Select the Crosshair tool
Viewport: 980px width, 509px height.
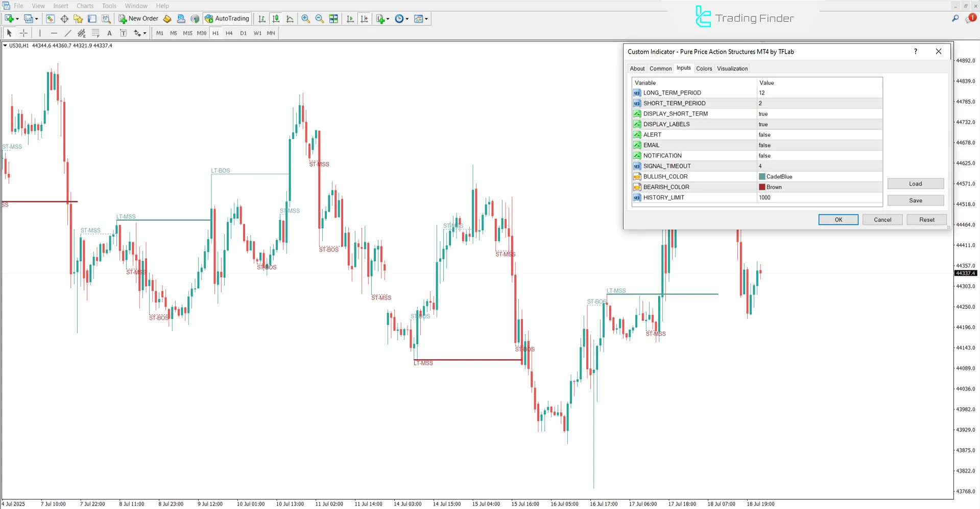click(23, 33)
